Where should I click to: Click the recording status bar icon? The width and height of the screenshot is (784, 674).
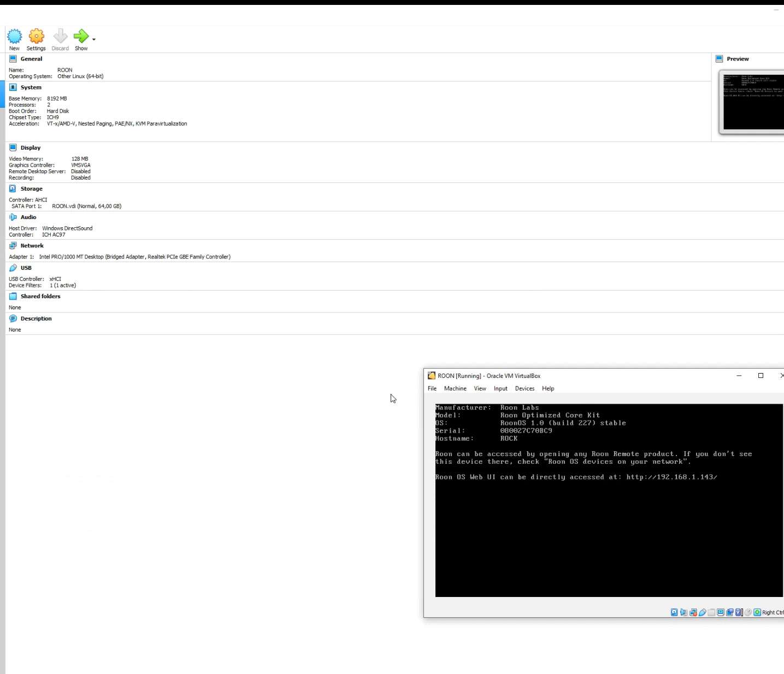[730, 612]
